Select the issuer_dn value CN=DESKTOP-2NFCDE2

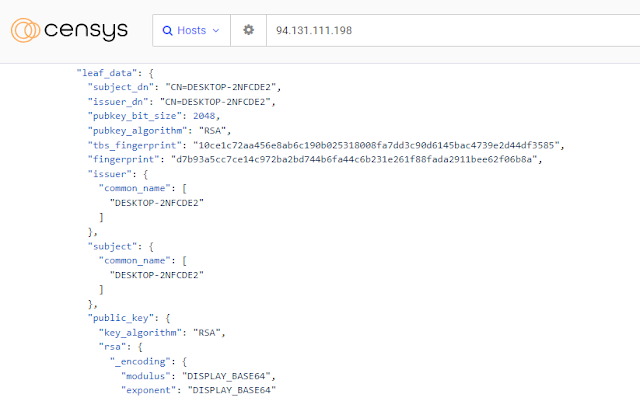pyautogui.click(x=215, y=102)
